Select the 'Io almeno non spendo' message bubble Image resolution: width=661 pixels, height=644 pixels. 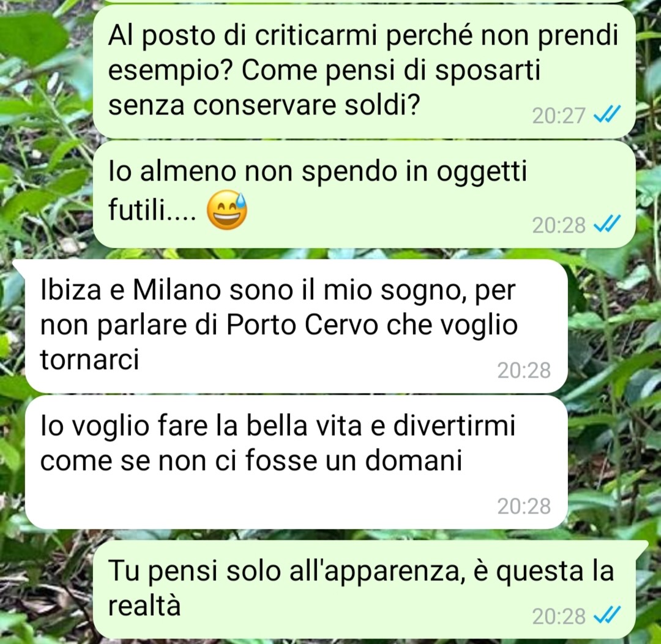(x=364, y=194)
